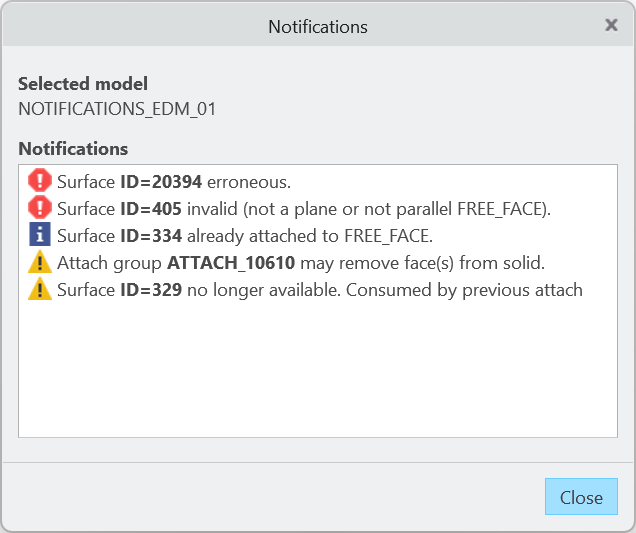Viewport: 636px width, 533px height.
Task: Close the dialog with the X icon
Action: pyautogui.click(x=611, y=25)
